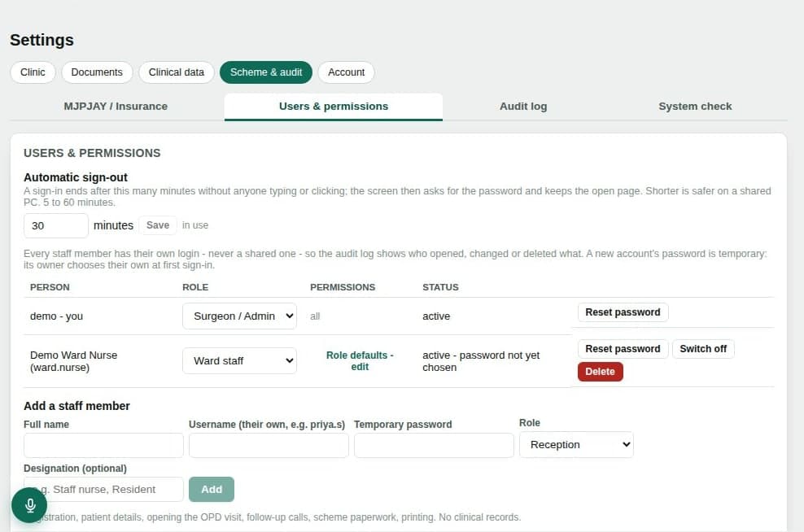Click the 'all' permissions text for demo
Image resolution: width=804 pixels, height=532 pixels.
pos(315,316)
